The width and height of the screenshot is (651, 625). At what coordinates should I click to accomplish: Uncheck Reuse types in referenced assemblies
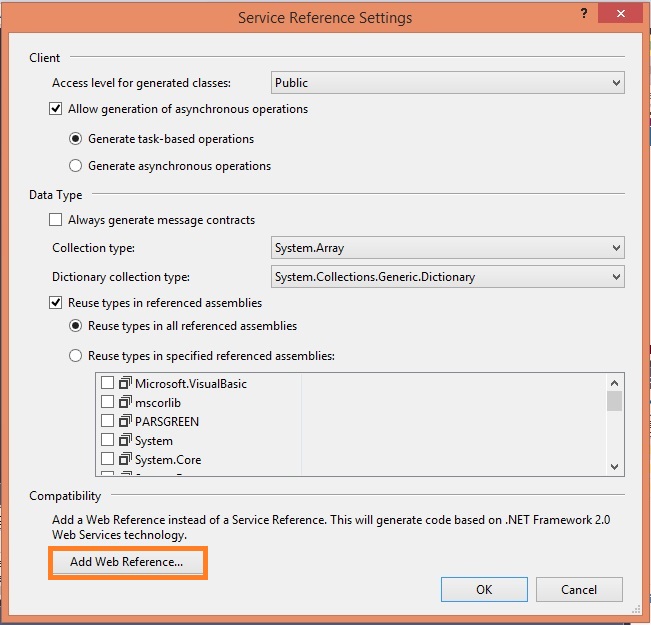point(56,303)
